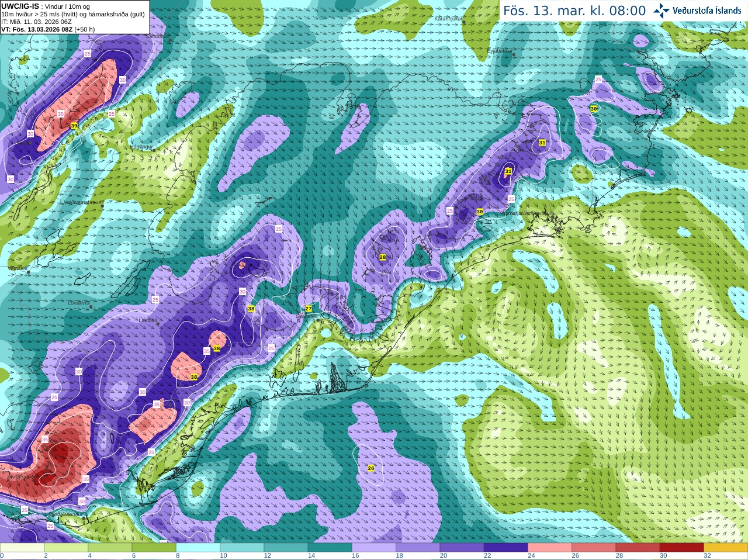Pick the 24–26 m/s light pink legend swatch

coord(550,548)
